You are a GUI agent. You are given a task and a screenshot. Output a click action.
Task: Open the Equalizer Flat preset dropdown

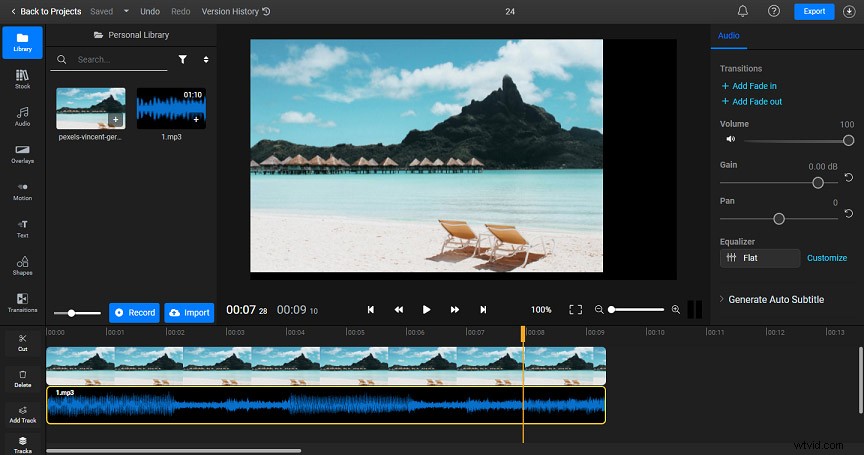pos(759,258)
